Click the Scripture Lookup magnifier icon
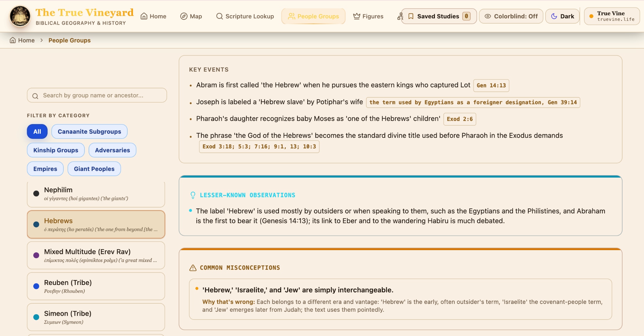The width and height of the screenshot is (644, 336). click(220, 16)
